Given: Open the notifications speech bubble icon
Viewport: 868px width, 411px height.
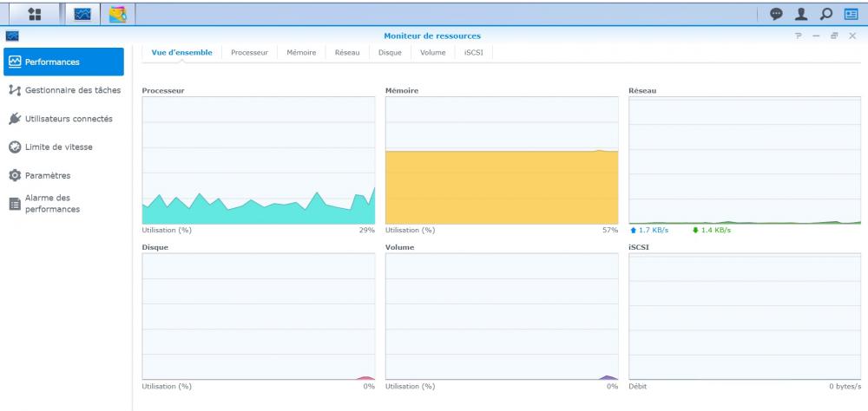Looking at the screenshot, I should [776, 15].
